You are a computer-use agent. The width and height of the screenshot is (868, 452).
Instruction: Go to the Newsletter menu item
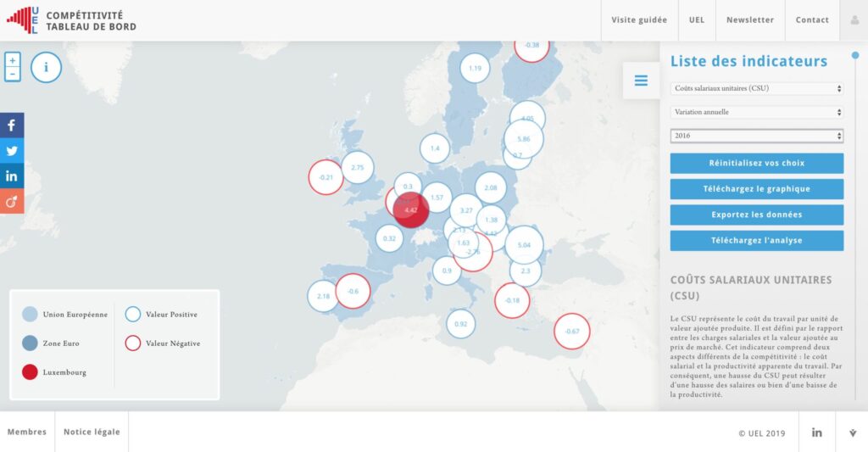point(749,20)
